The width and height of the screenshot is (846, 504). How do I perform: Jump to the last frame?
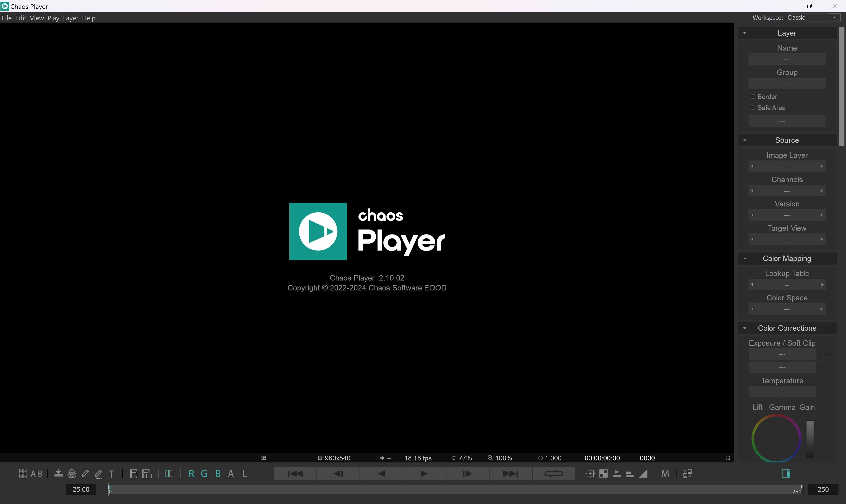click(510, 473)
